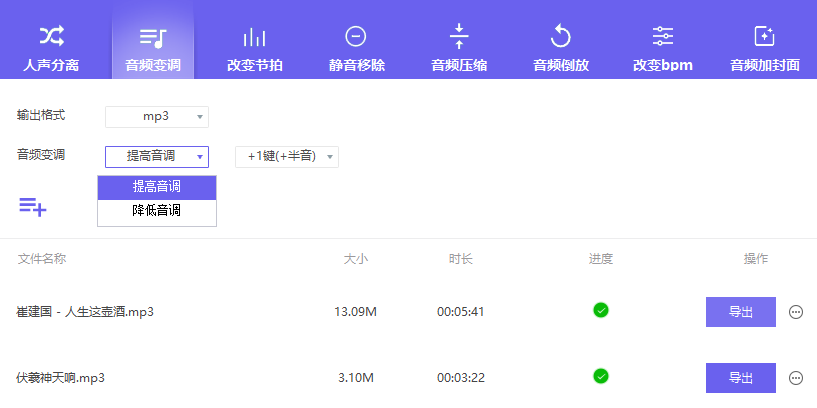Expand the mp3 output format dropdown
The image size is (817, 408).
click(x=157, y=117)
